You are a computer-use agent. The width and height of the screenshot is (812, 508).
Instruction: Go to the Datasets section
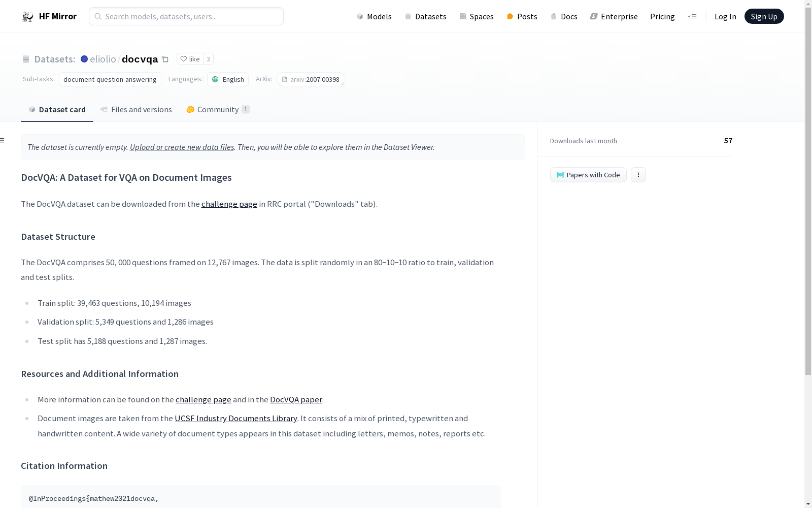tap(425, 16)
